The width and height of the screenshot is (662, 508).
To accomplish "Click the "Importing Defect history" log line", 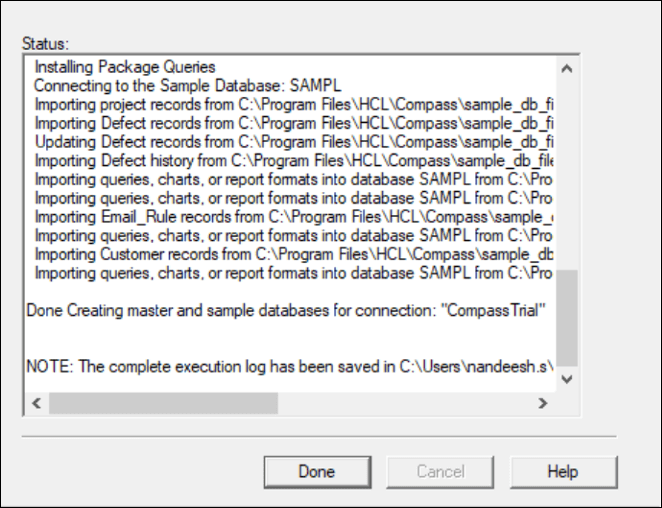I will click(294, 160).
